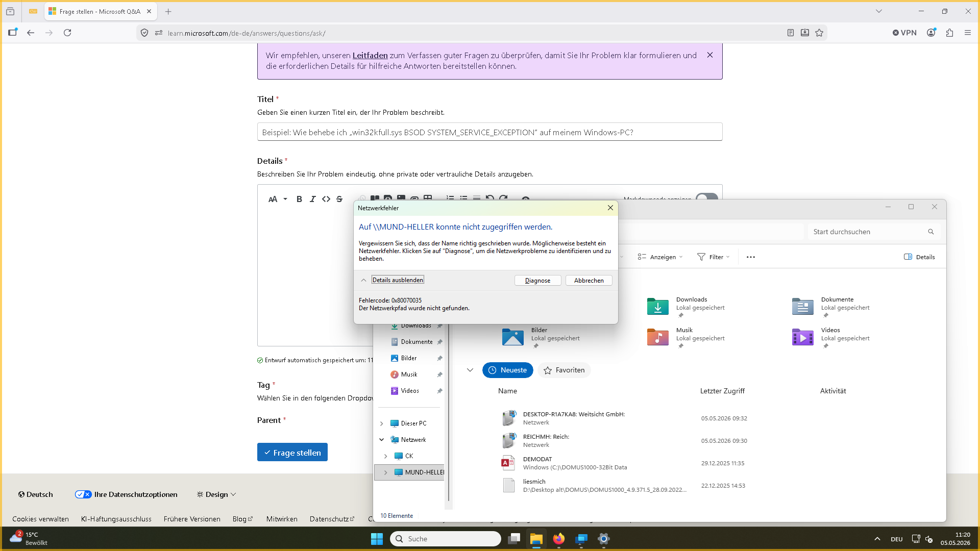
Task: Expand Dieser PC in navigation tree
Action: click(381, 423)
